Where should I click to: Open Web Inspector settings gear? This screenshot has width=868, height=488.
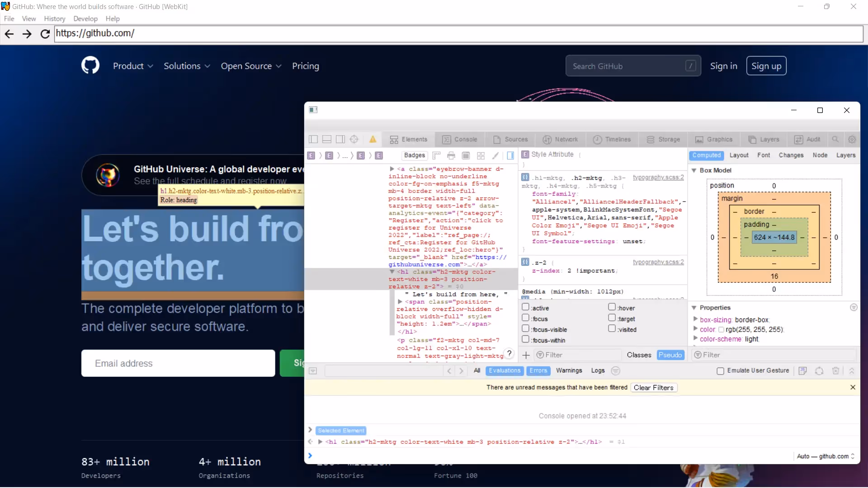tap(852, 139)
